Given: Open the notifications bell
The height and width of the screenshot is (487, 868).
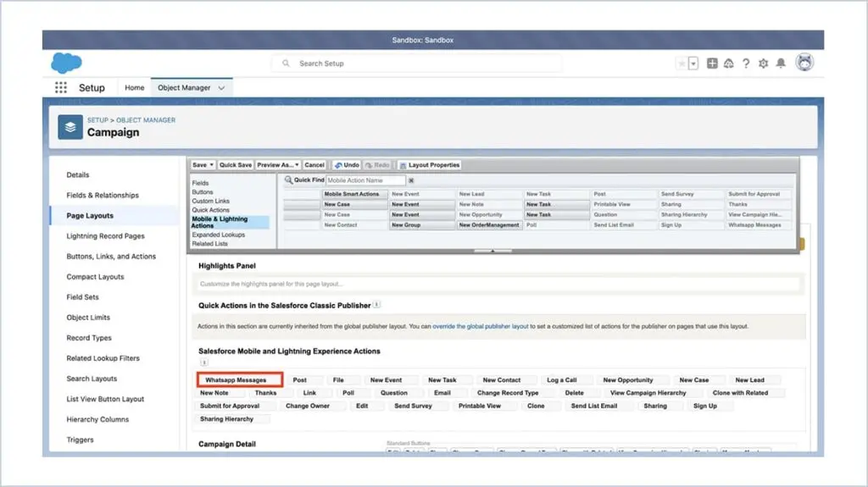Looking at the screenshot, I should 781,63.
